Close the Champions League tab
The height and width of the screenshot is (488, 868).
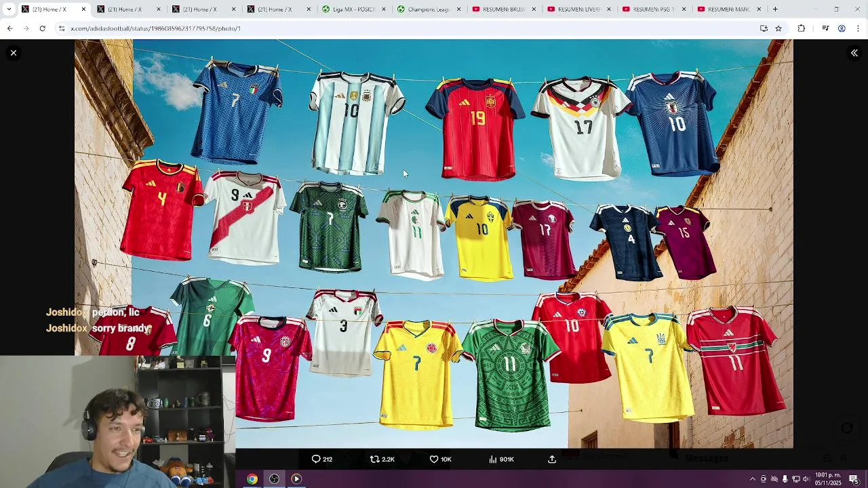pos(459,9)
